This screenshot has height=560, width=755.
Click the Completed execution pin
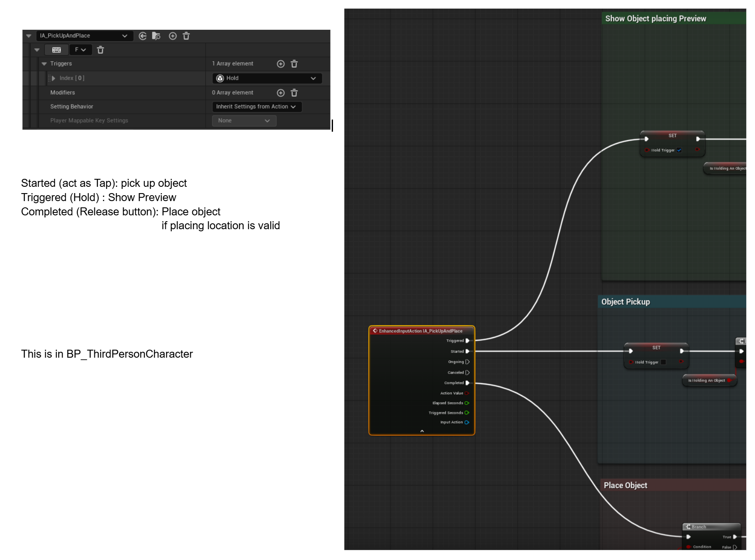click(467, 383)
